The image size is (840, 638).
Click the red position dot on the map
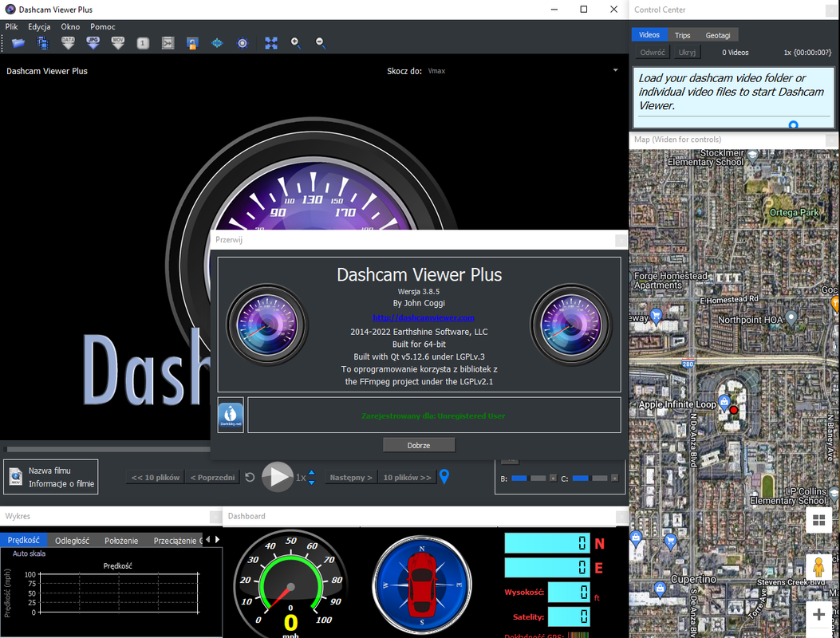click(x=734, y=410)
